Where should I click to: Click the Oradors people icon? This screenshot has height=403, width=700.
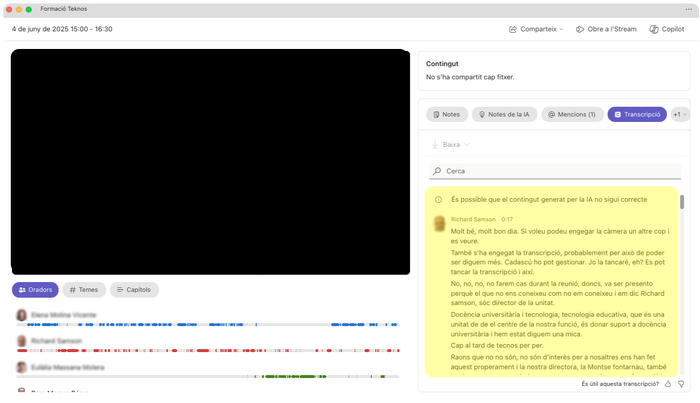tap(22, 290)
